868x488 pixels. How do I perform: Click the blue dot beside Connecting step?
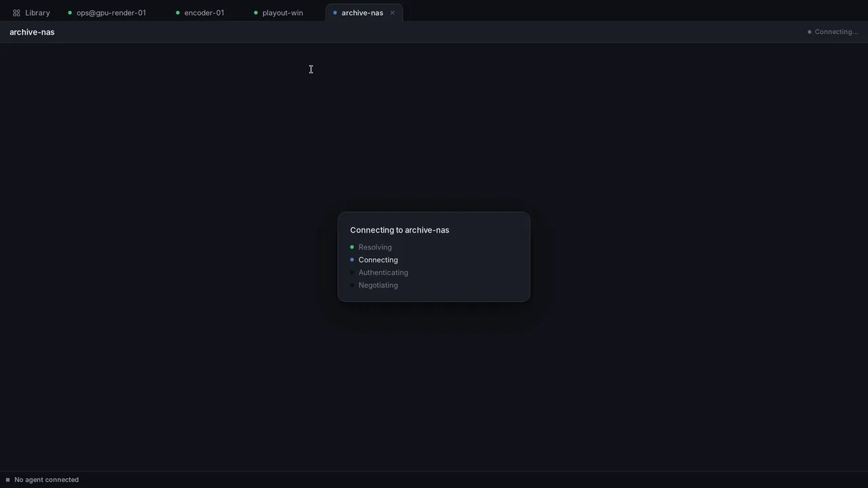[x=352, y=260]
